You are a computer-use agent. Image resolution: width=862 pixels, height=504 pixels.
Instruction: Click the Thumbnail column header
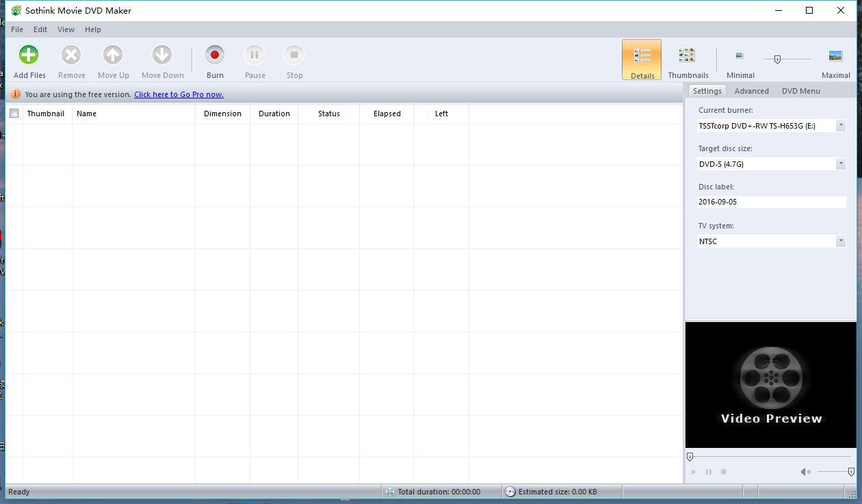pos(47,114)
